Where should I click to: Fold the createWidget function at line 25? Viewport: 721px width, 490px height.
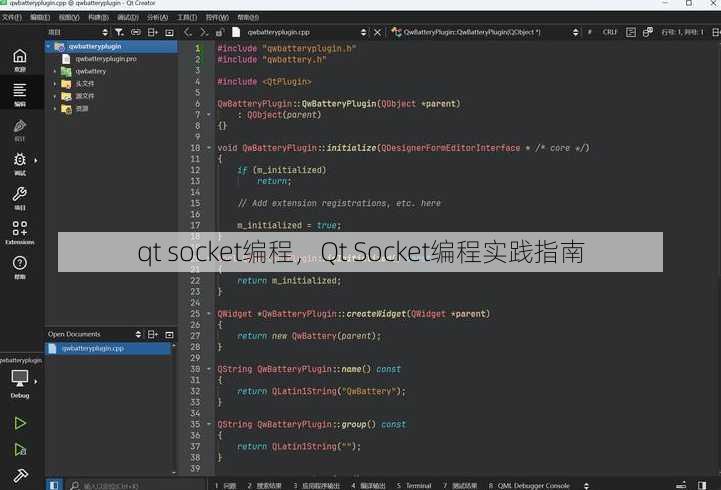[x=209, y=313]
